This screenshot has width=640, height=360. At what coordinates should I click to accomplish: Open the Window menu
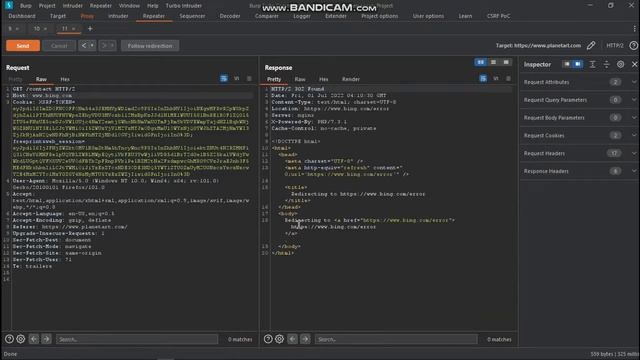pyautogui.click(x=129, y=6)
